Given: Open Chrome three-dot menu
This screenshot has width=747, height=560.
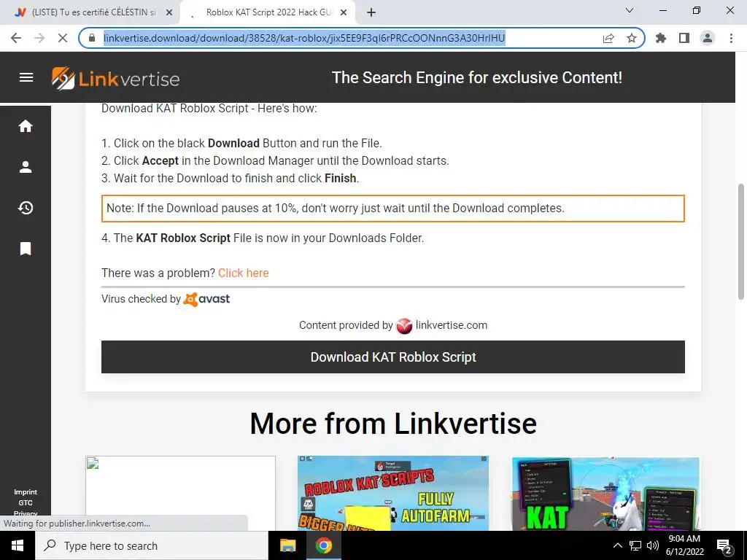Looking at the screenshot, I should [x=731, y=38].
